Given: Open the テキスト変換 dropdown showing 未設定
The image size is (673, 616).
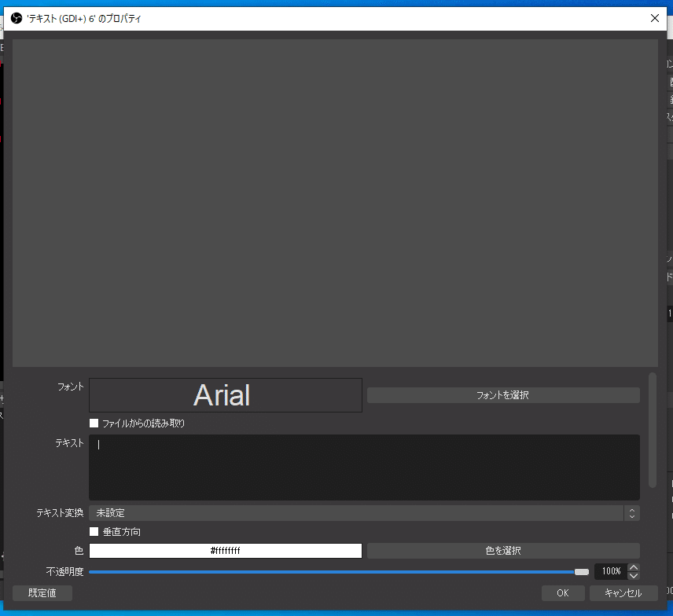Looking at the screenshot, I should [x=364, y=513].
